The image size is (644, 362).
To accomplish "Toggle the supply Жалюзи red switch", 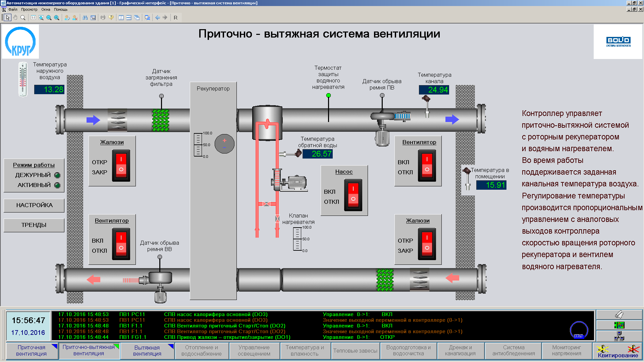I will [x=121, y=165].
